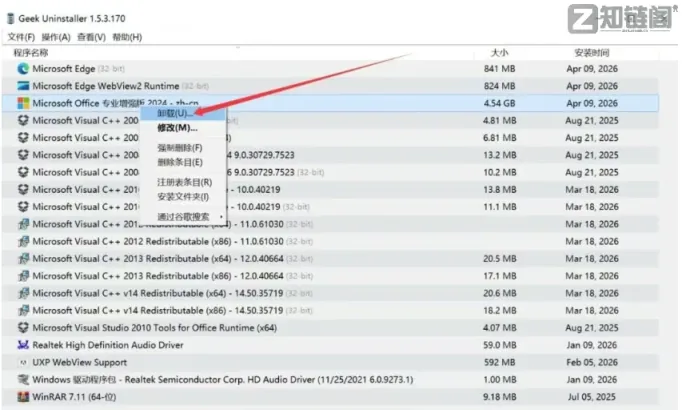Viewport: 682px width, 410px height.
Task: Click the Edge WebView2 Runtime icon
Action: coord(23,86)
